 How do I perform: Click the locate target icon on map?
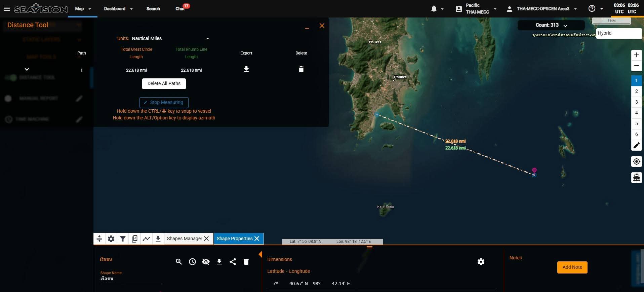(x=636, y=162)
